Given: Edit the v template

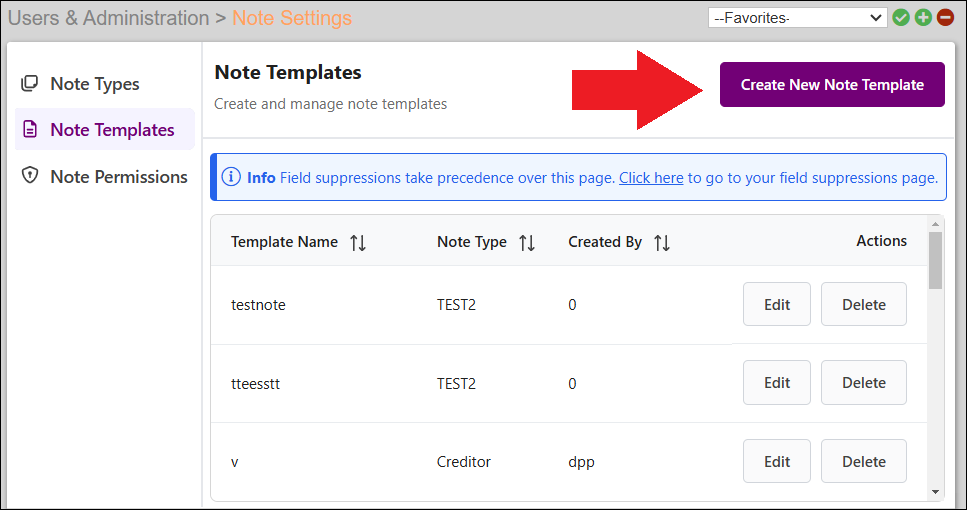Looking at the screenshot, I should (x=776, y=461).
